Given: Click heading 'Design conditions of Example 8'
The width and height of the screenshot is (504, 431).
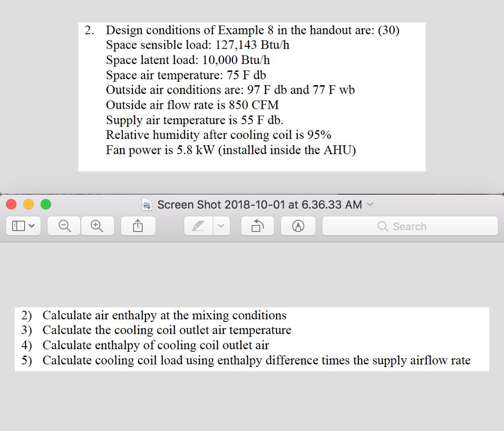Looking at the screenshot, I should coord(189,30).
